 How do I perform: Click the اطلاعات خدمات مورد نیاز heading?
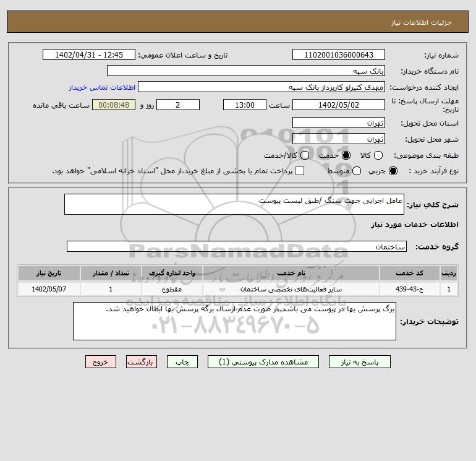[x=414, y=225]
